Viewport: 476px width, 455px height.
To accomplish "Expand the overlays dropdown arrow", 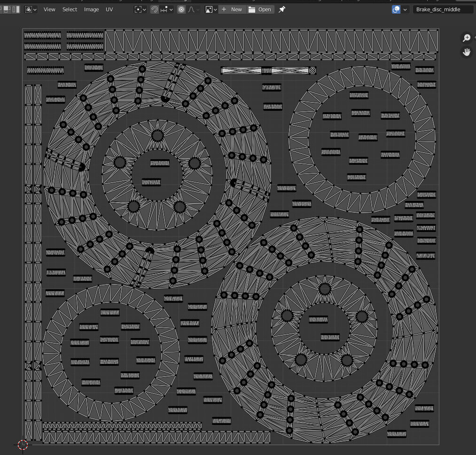I will (x=405, y=9).
